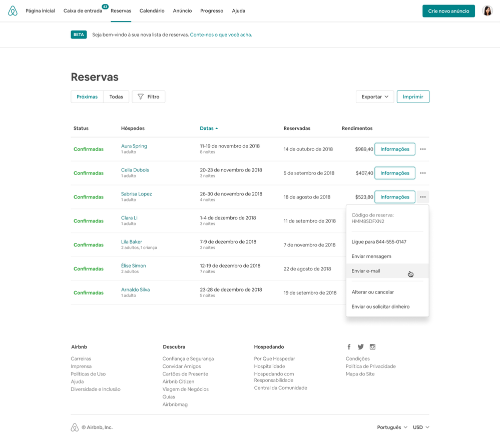Click the Airbnb logo in header
Screen dimensions: 500x448
[x=13, y=11]
